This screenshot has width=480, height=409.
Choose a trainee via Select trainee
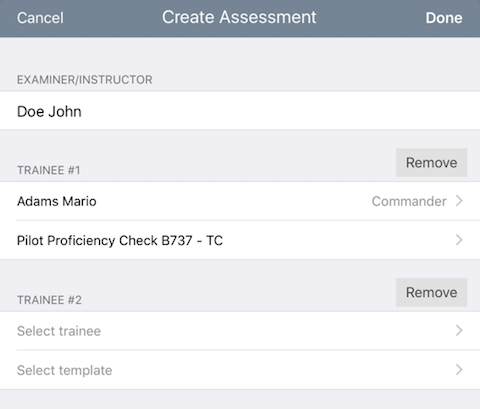click(240, 331)
